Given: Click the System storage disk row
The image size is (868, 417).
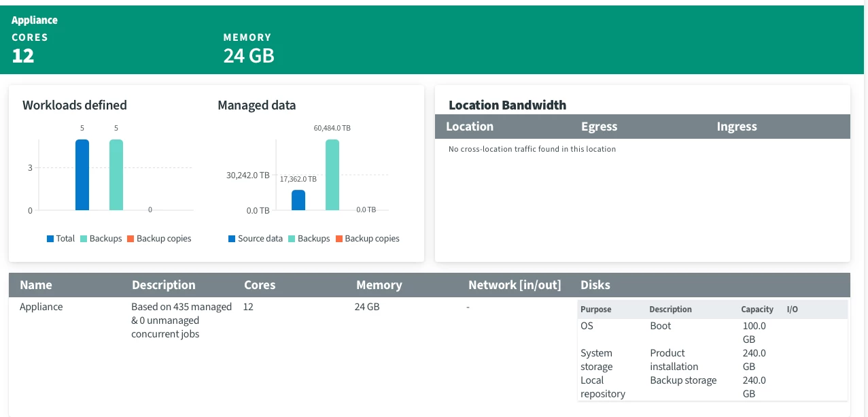Looking at the screenshot, I should click(x=712, y=360).
